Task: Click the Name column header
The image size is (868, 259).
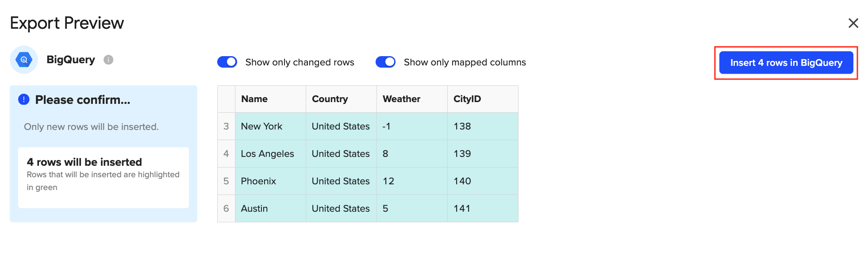Action: [x=270, y=99]
